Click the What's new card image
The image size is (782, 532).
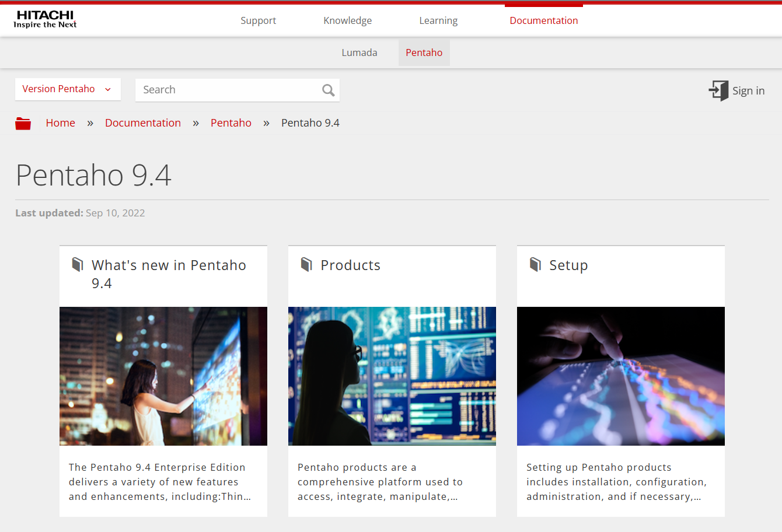[x=163, y=376]
